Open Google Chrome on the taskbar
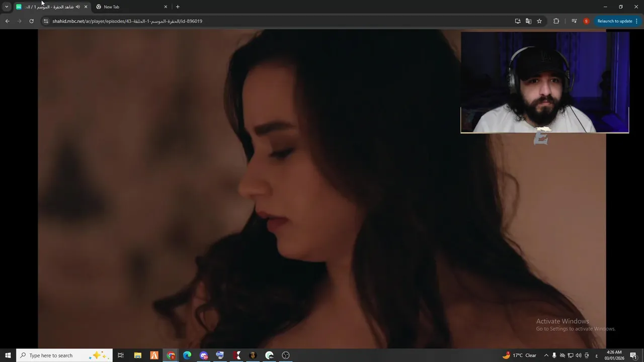The image size is (644, 362). pos(171,355)
